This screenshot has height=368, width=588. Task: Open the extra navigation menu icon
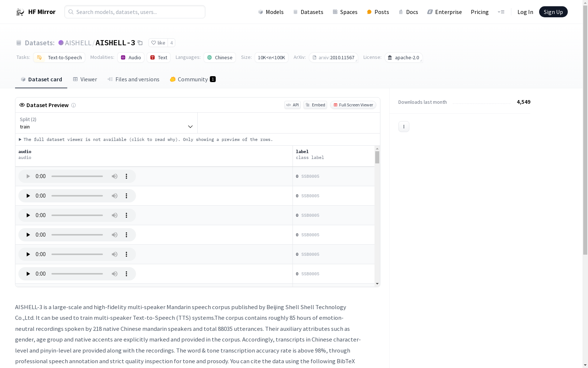(x=501, y=12)
